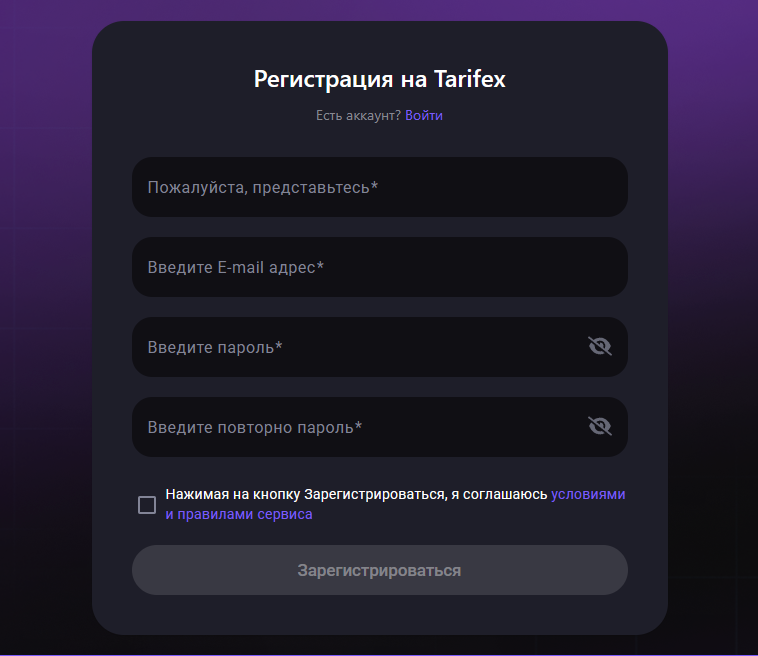Image resolution: width=758 pixels, height=656 pixels.
Task: Focus the "Пожалуйста, представьтесь" name field
Action: coord(380,187)
